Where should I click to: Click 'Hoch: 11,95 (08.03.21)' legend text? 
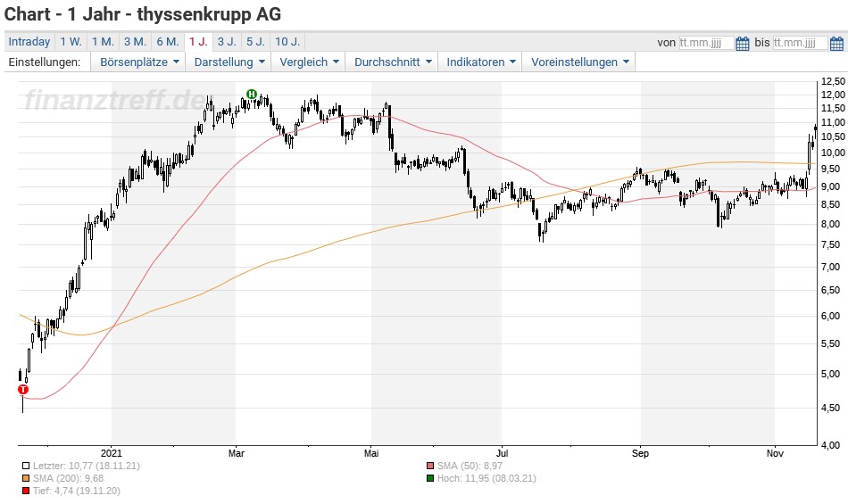(x=486, y=479)
